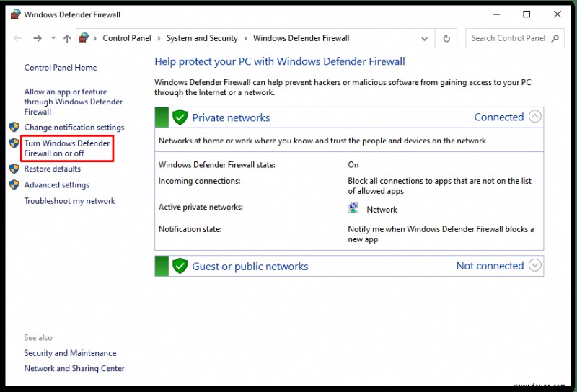Select System and Security in the breadcrumb
The image size is (577, 392).
point(202,38)
